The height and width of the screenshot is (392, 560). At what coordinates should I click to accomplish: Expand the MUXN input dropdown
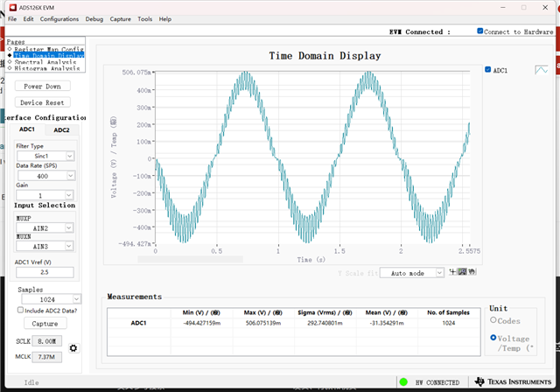(x=69, y=246)
